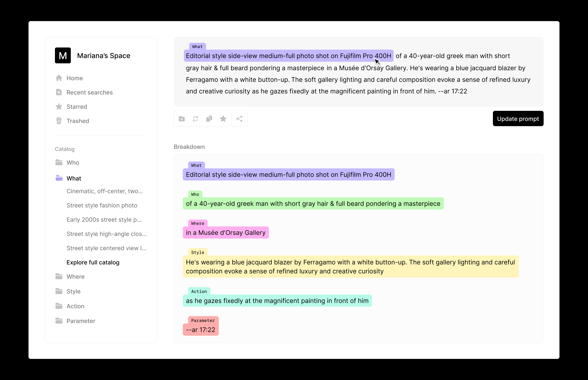This screenshot has width=588, height=380.
Task: Click the copy prompt icon
Action: (209, 118)
